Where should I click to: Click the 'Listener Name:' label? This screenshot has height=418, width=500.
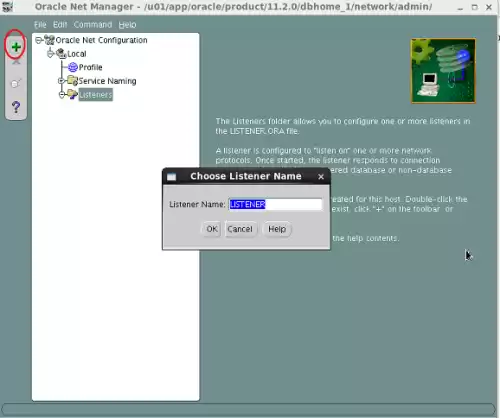197,204
